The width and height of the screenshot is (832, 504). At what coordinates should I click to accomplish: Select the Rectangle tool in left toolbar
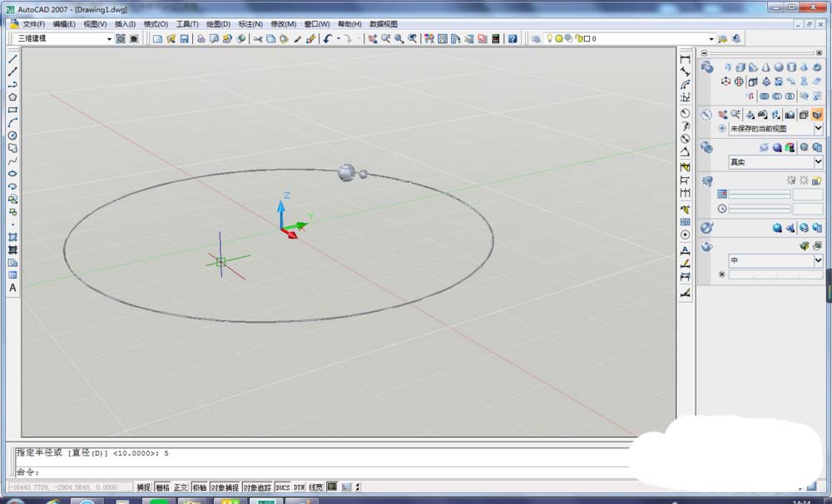coord(12,110)
